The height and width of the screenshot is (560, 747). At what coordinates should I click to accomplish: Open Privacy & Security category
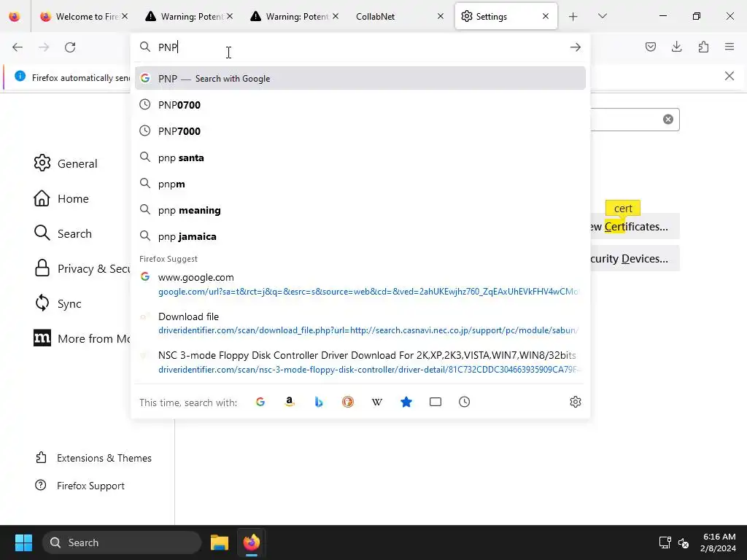(82, 268)
